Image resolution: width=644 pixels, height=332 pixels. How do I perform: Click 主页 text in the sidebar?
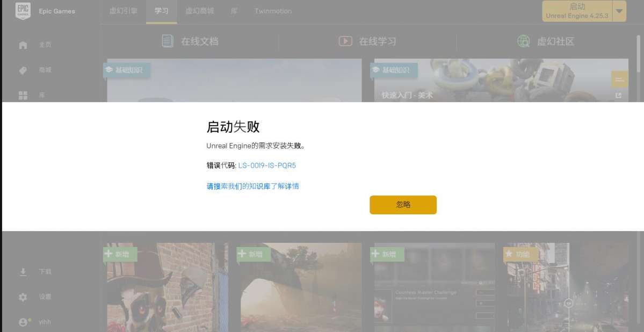pyautogui.click(x=45, y=45)
